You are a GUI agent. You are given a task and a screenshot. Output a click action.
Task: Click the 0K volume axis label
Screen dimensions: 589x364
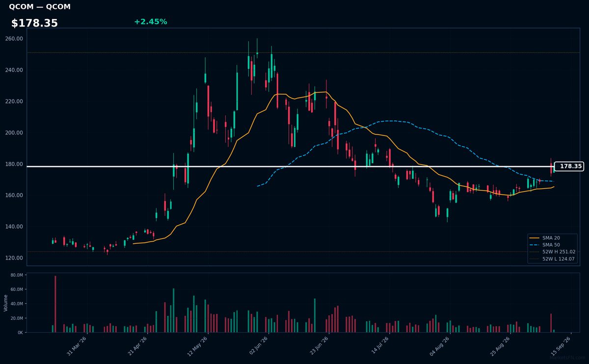pyautogui.click(x=20, y=333)
